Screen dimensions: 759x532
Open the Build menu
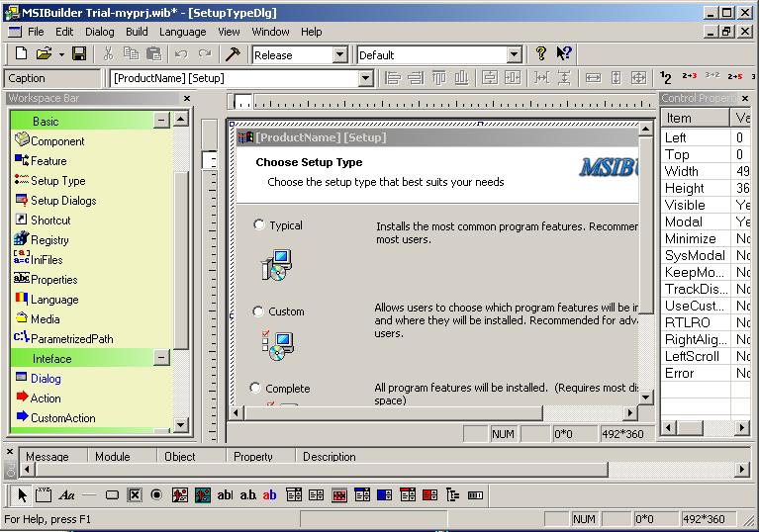coord(137,32)
